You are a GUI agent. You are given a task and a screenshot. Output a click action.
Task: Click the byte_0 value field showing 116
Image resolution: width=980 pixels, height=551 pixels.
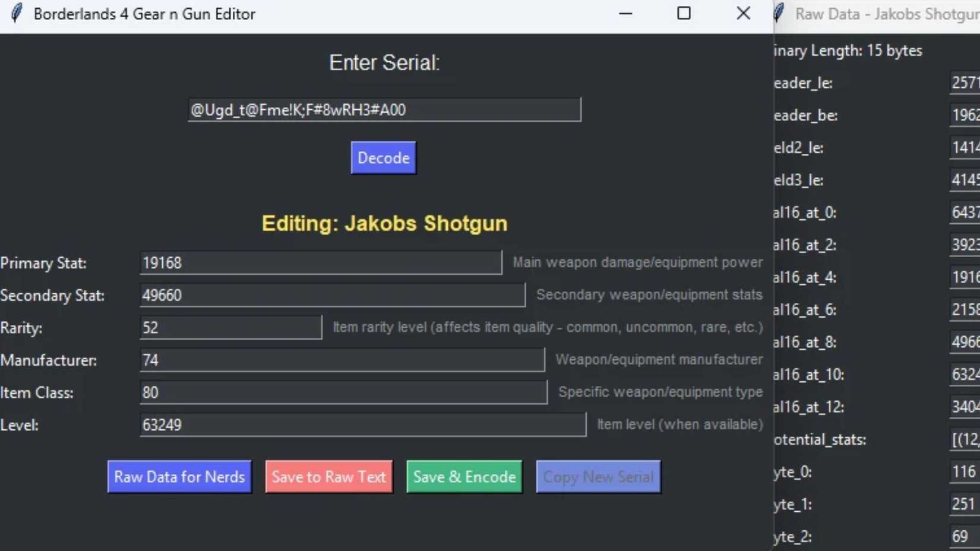[x=965, y=472]
